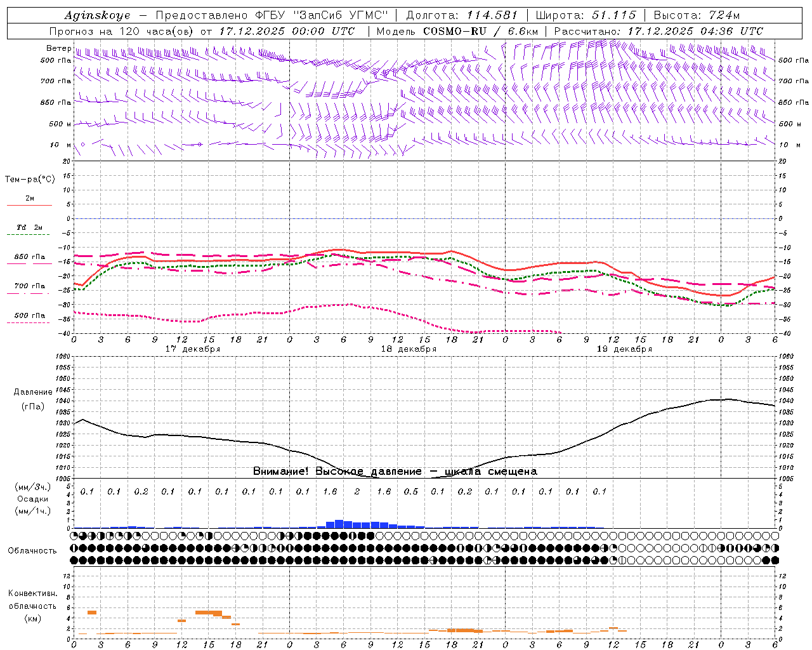Click the Осадки precipitation label
Image resolution: width=812 pixels, height=650 pixels.
click(33, 499)
